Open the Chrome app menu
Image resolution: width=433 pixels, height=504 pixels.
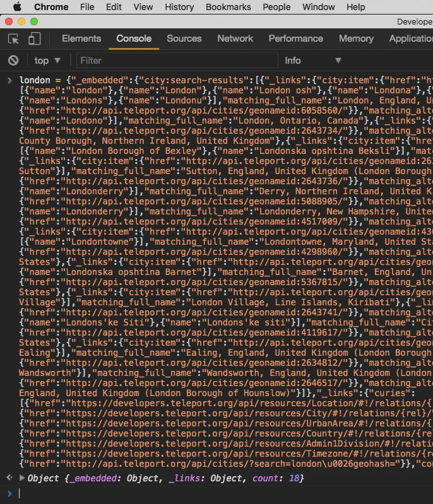pos(51,7)
